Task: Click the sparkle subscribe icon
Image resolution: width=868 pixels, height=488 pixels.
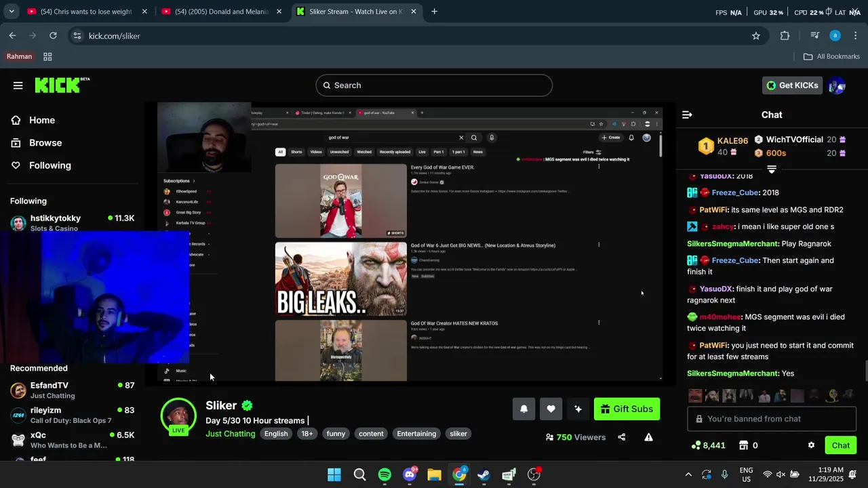Action: 578,409
